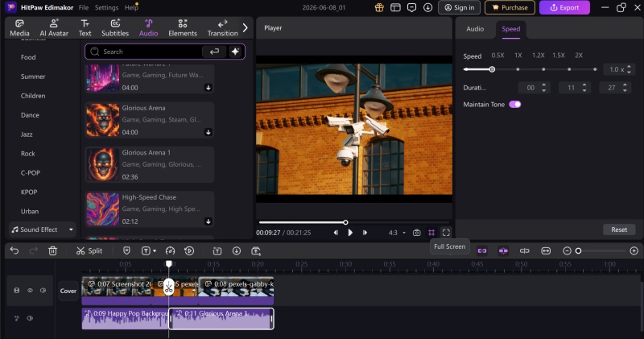Switch to the Speed properties tab
The height and width of the screenshot is (339, 644).
[x=510, y=29]
